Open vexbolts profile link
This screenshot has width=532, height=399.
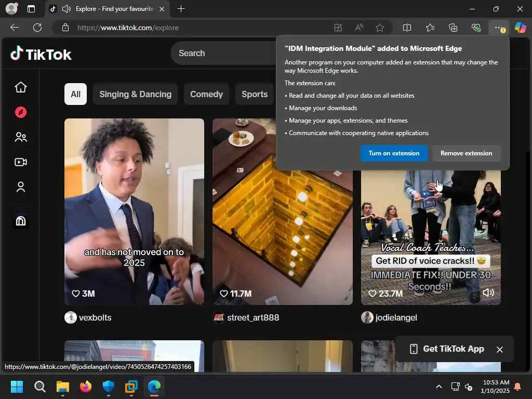click(95, 317)
